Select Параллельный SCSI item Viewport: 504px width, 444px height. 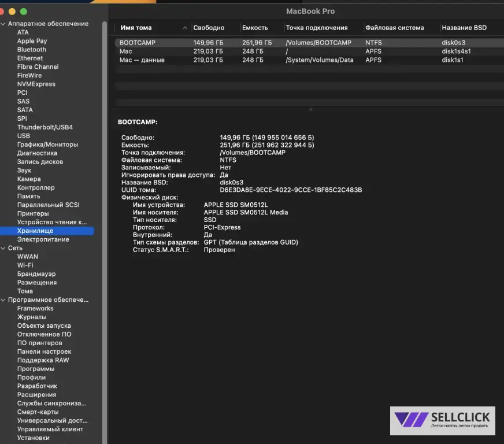tap(48, 205)
